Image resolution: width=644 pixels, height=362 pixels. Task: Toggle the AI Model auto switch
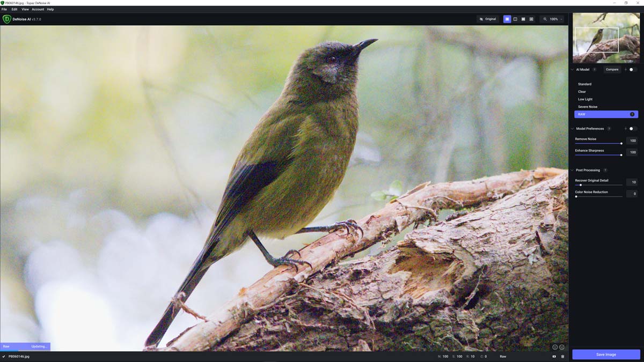[631, 69]
